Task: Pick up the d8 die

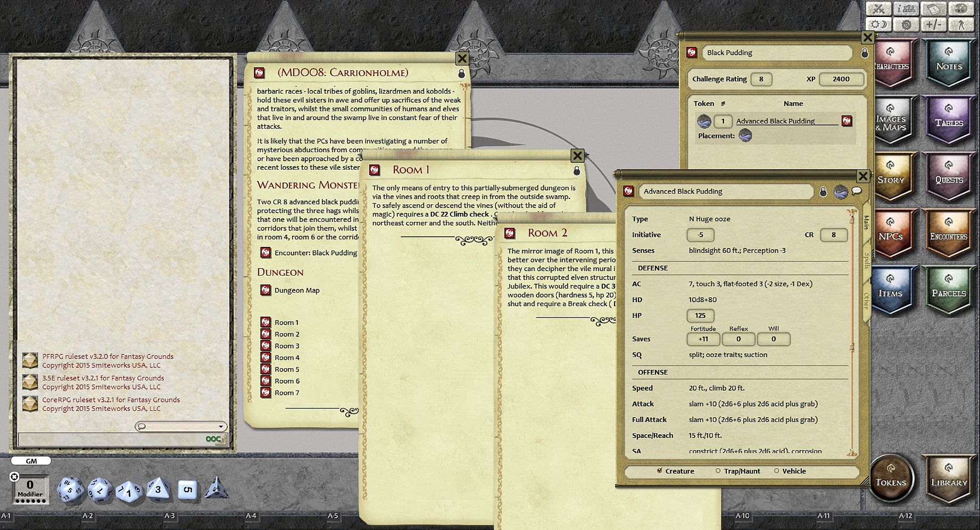Action: click(158, 490)
